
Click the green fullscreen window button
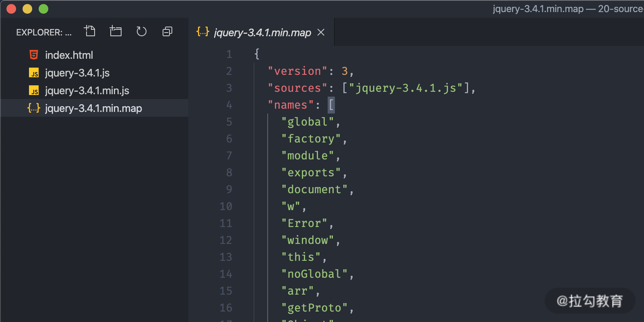point(43,9)
